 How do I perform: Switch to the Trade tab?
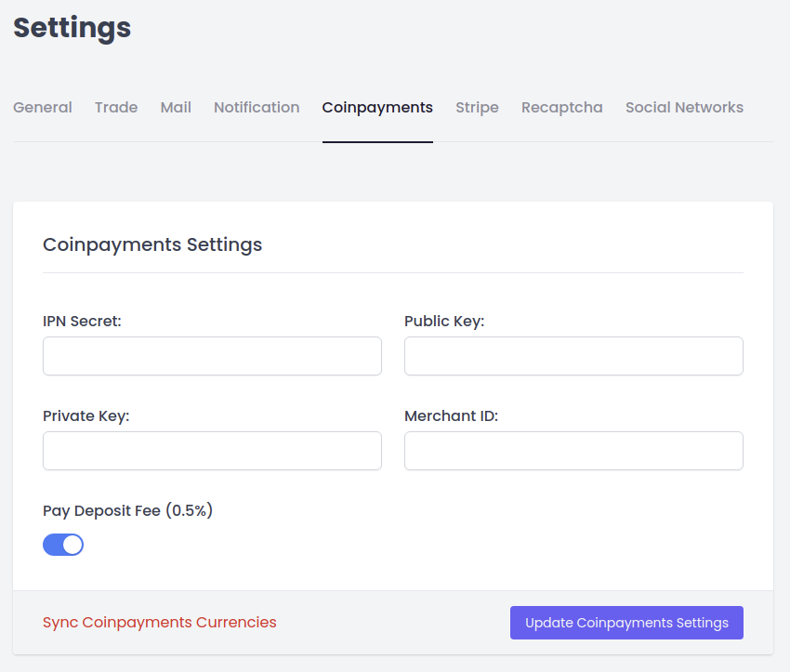coord(116,108)
